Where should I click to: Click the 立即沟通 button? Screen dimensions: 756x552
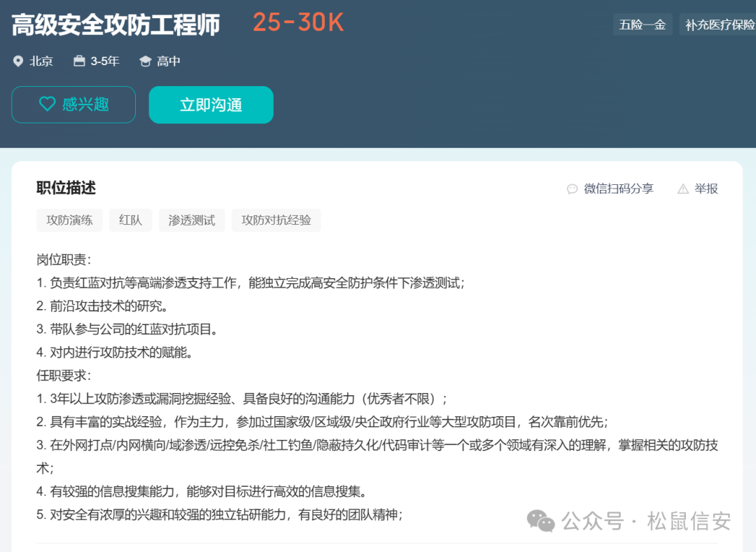211,104
